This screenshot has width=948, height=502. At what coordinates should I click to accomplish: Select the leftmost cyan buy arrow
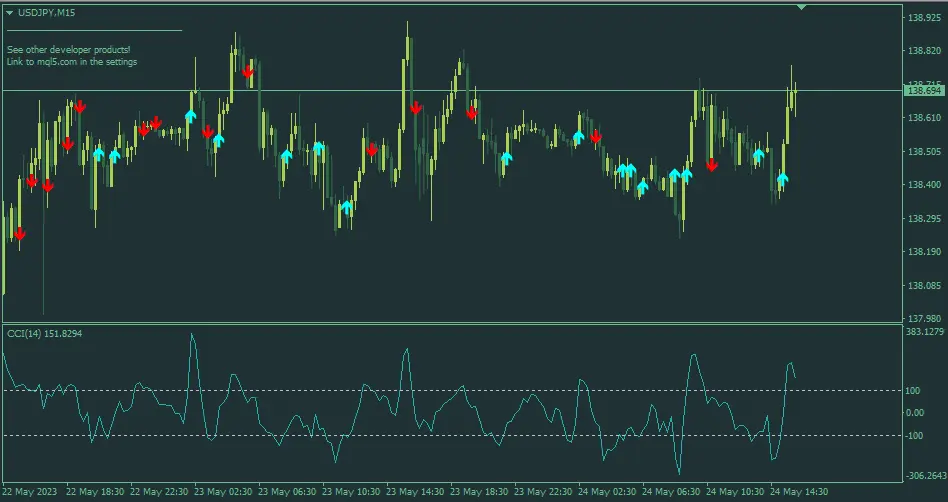(x=98, y=154)
